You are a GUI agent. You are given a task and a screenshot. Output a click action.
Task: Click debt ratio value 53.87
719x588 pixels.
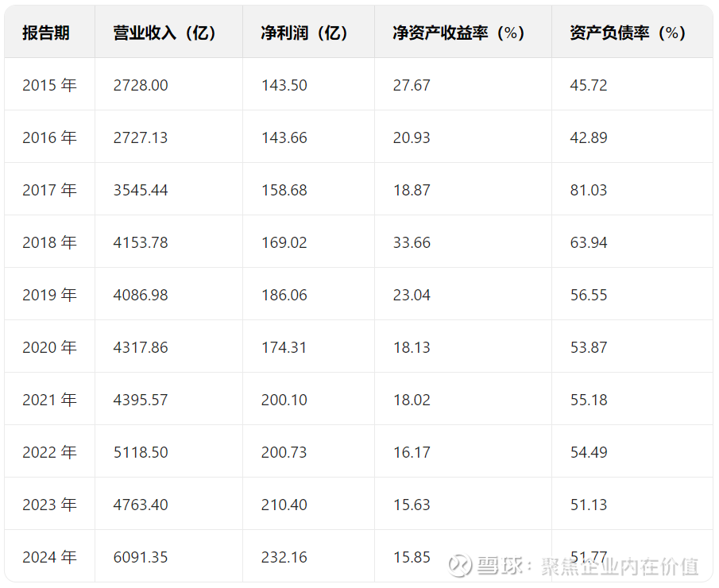coord(589,347)
